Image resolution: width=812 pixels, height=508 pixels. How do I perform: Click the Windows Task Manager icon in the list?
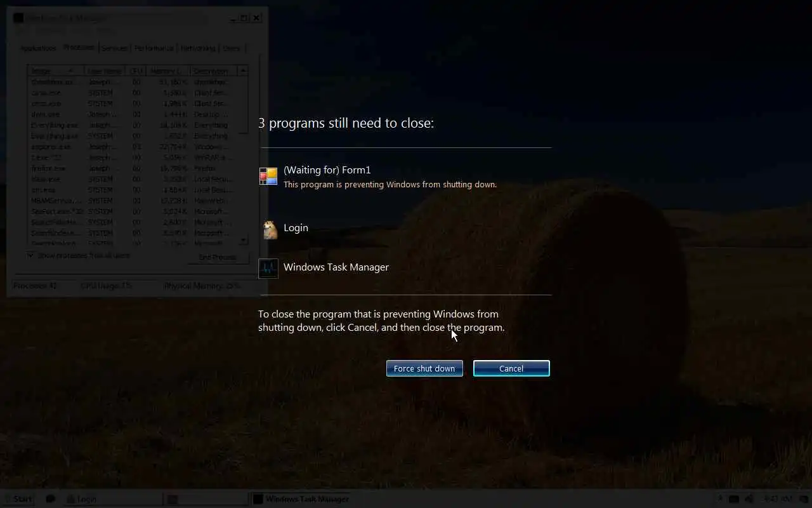tap(268, 268)
